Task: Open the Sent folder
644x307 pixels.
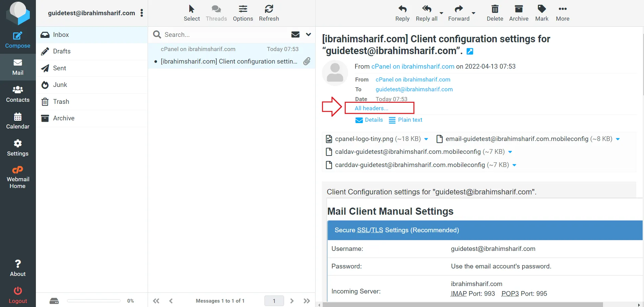Action: 92,68
